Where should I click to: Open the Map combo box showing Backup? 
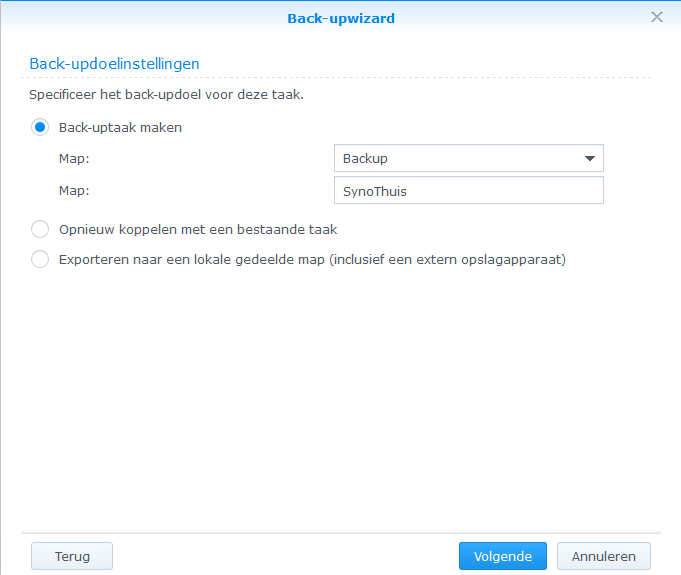[x=456, y=158]
